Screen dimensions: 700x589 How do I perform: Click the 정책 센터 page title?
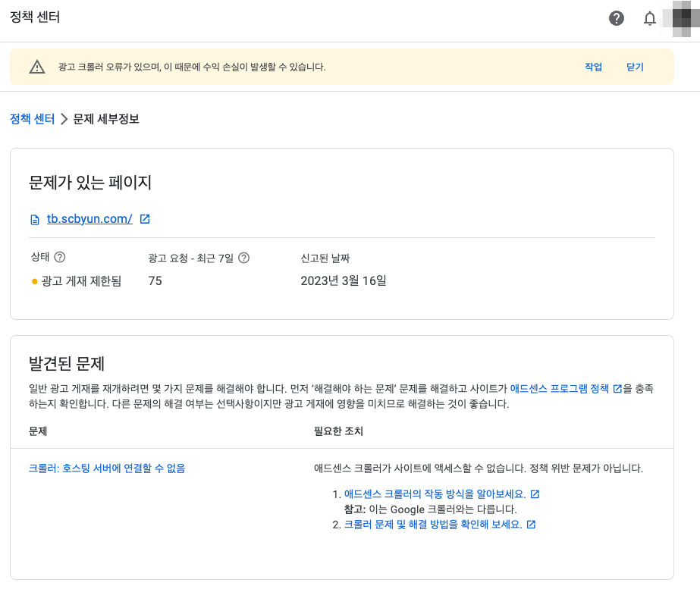point(35,17)
